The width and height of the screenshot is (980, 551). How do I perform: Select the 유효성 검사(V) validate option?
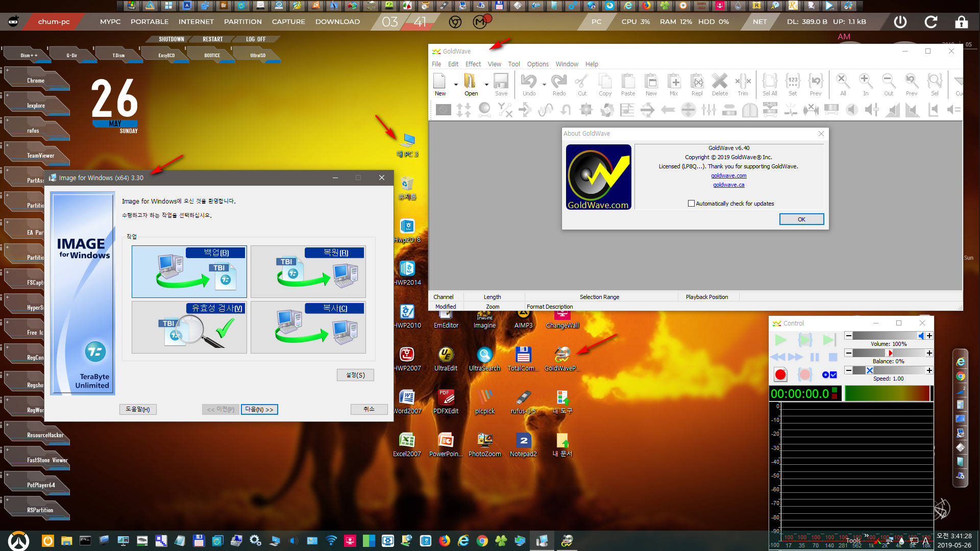click(189, 327)
